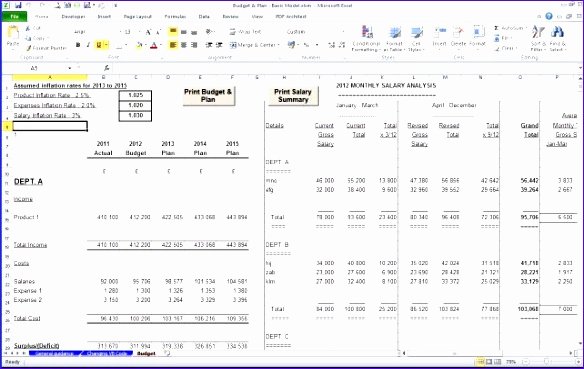Open underline style dropdown arrow
The image size is (584, 369).
point(106,45)
